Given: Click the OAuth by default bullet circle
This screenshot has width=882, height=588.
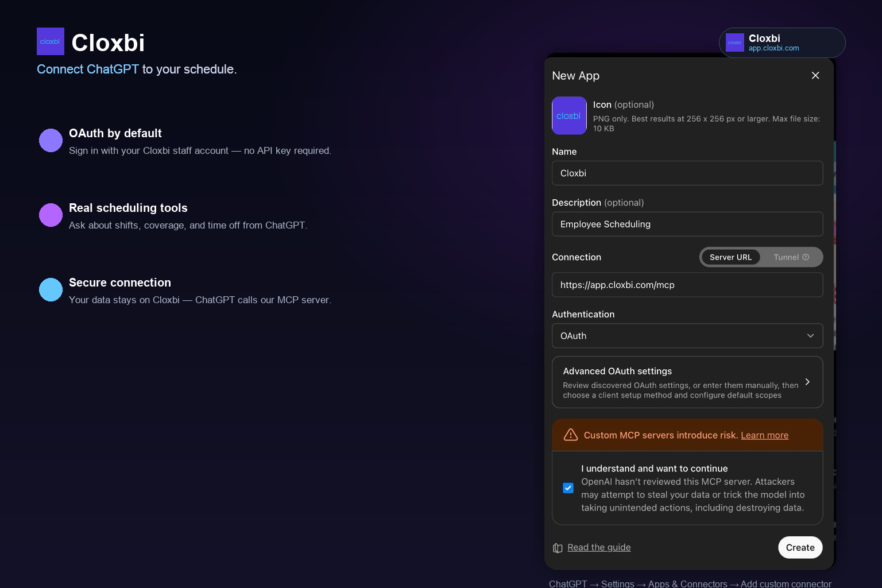Looking at the screenshot, I should coord(51,141).
